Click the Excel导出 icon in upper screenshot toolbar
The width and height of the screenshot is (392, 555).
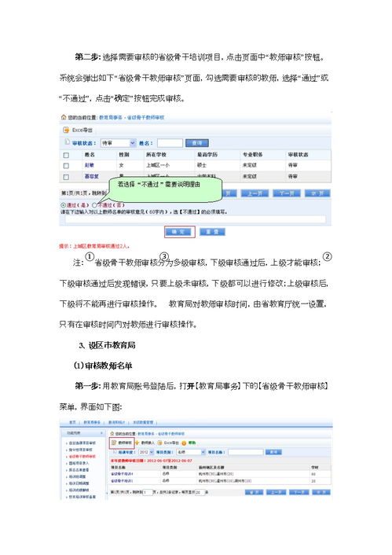point(66,130)
